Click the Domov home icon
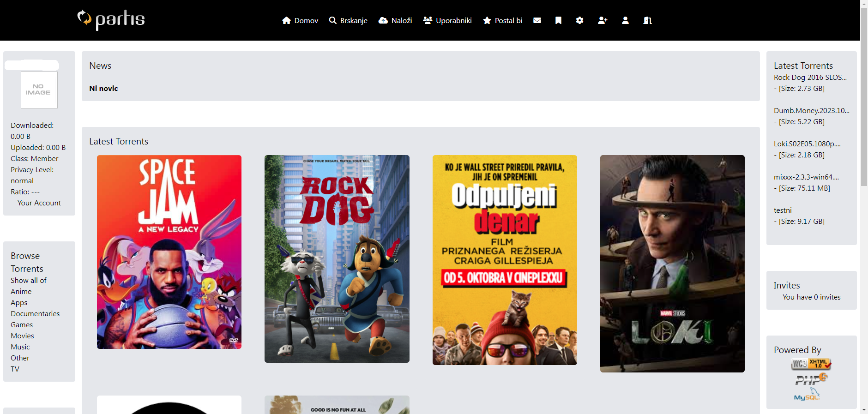Viewport: 868px width, 414px height. pyautogui.click(x=286, y=20)
